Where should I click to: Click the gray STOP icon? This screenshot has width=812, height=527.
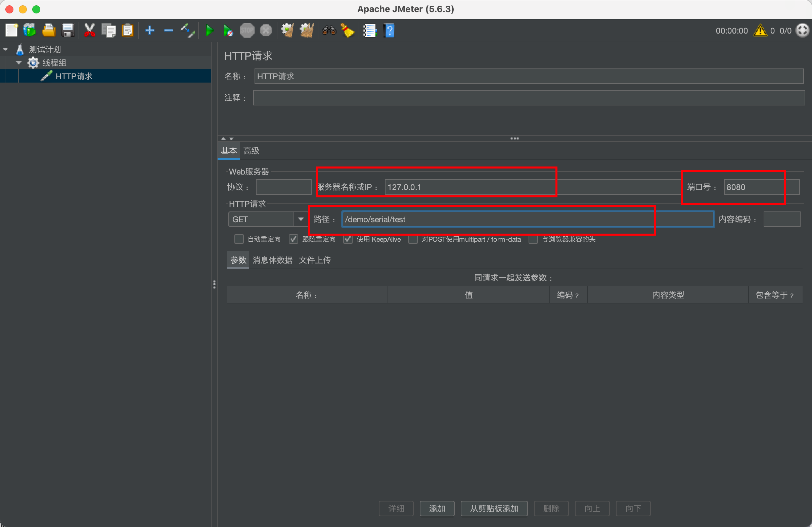click(247, 30)
